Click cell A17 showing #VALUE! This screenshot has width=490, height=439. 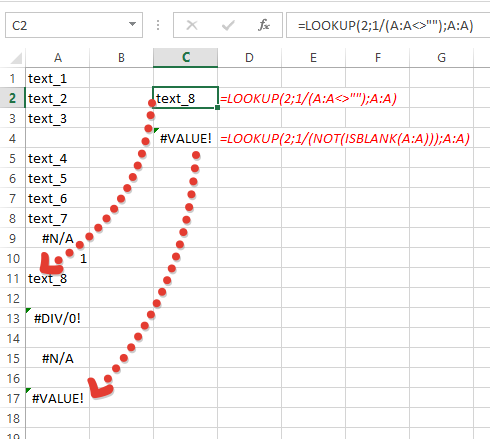click(x=58, y=398)
